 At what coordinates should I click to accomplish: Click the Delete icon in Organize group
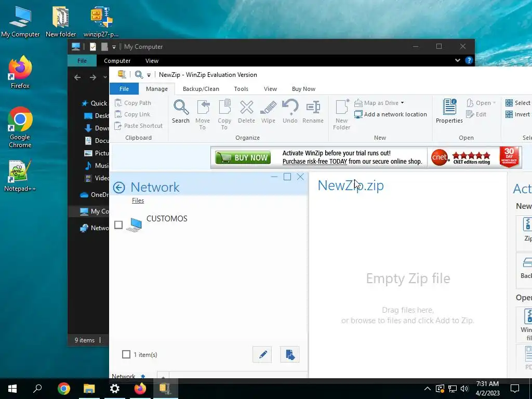coord(246,111)
